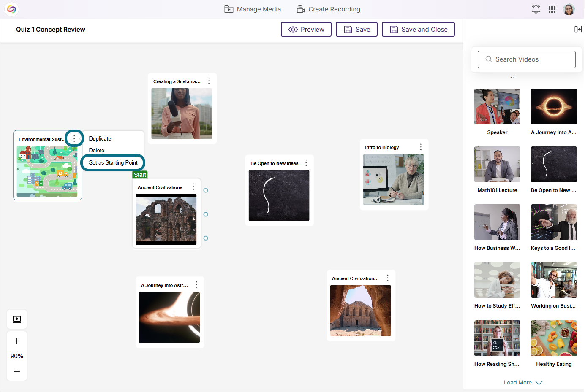Open options for Creating a Sustaina... card
The height and width of the screenshot is (392, 585).
(x=209, y=81)
